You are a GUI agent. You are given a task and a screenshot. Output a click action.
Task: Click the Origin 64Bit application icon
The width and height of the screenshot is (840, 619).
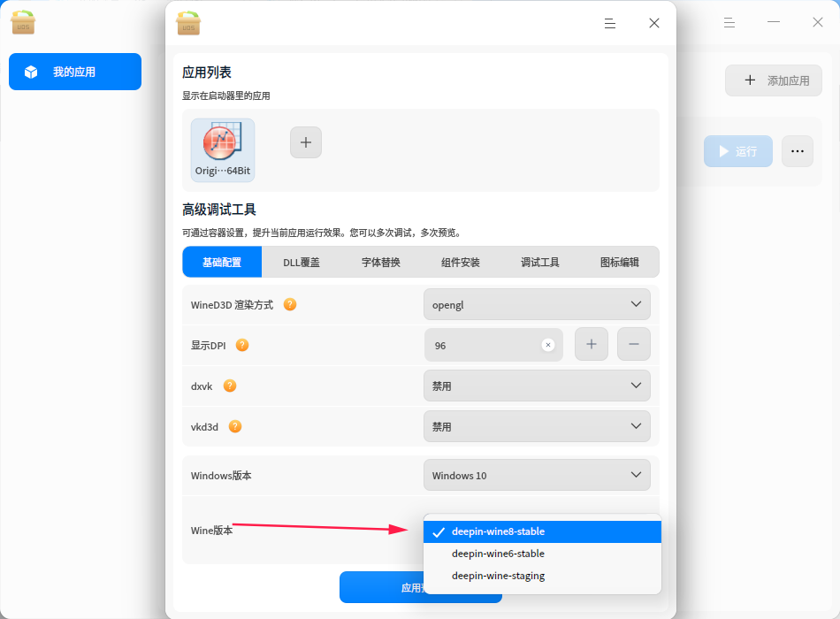pyautogui.click(x=222, y=150)
